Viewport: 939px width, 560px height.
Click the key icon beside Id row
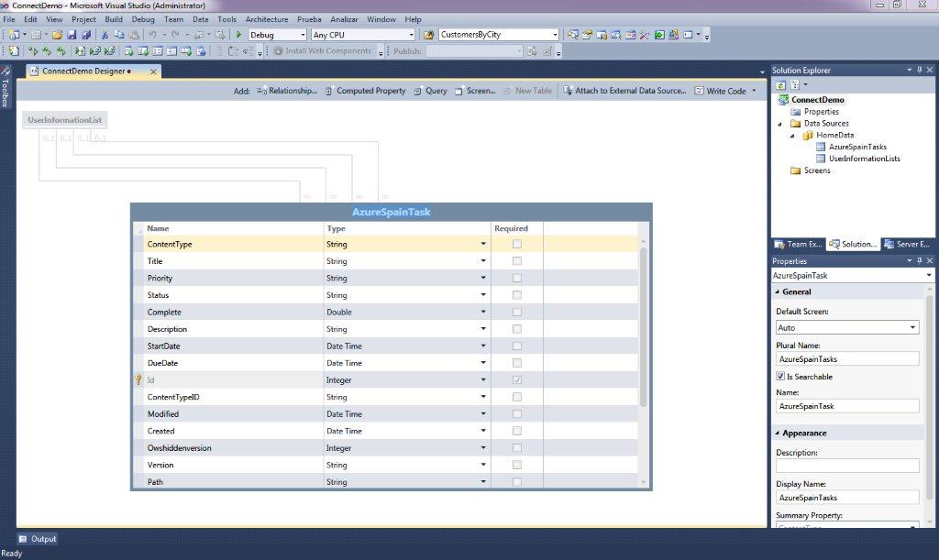[138, 380]
